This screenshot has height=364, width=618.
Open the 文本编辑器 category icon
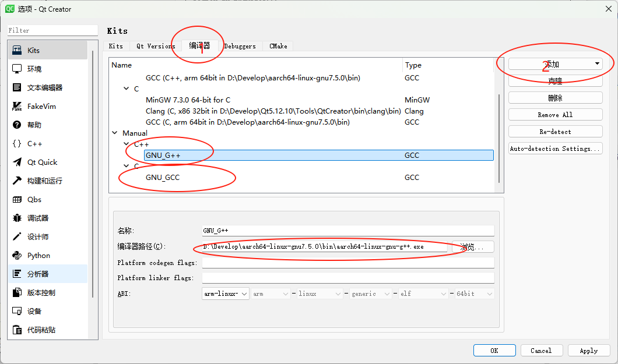click(x=17, y=87)
